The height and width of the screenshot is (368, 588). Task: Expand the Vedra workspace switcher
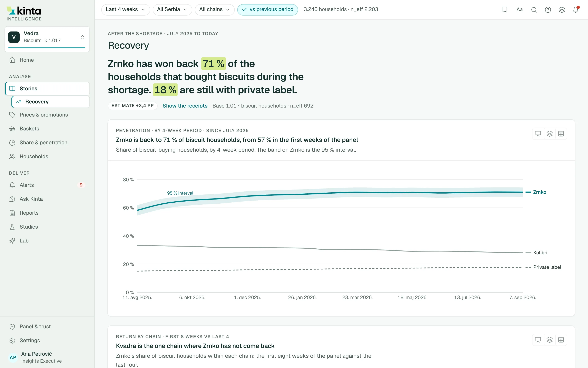(x=47, y=39)
